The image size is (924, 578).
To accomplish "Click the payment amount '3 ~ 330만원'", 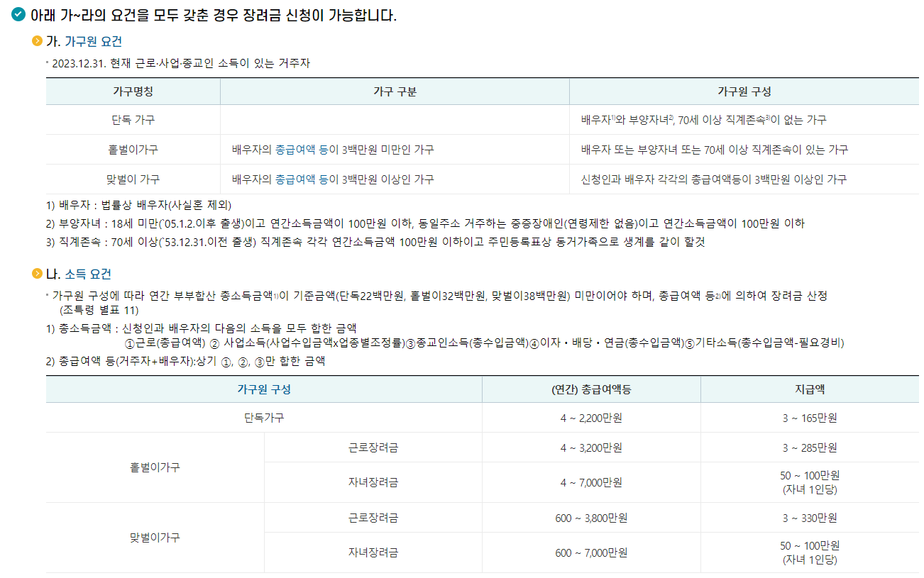I will click(810, 518).
